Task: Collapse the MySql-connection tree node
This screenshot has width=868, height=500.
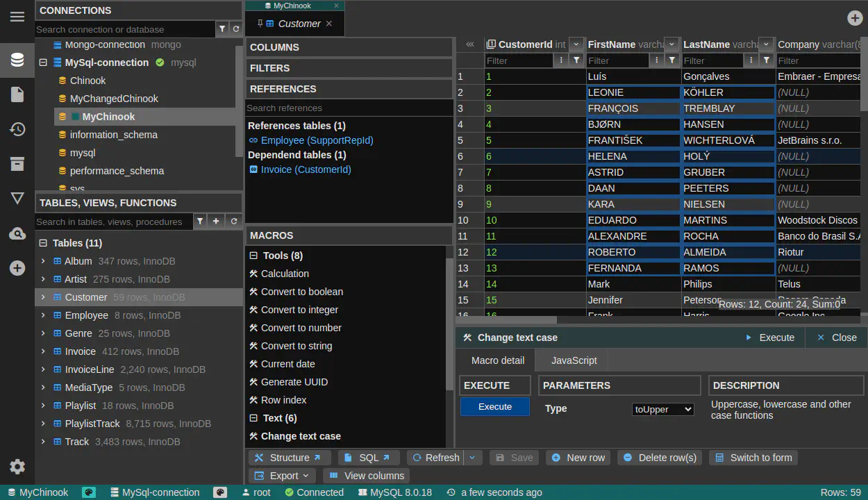Action: [x=43, y=62]
